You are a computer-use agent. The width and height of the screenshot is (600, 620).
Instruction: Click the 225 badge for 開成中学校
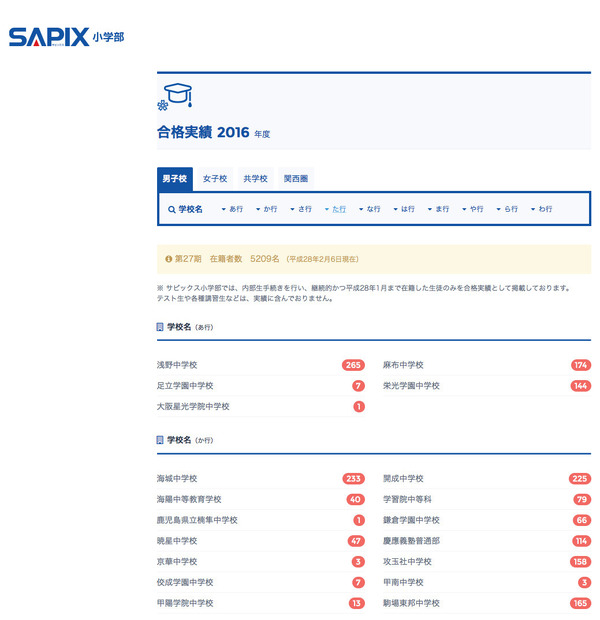pyautogui.click(x=580, y=479)
